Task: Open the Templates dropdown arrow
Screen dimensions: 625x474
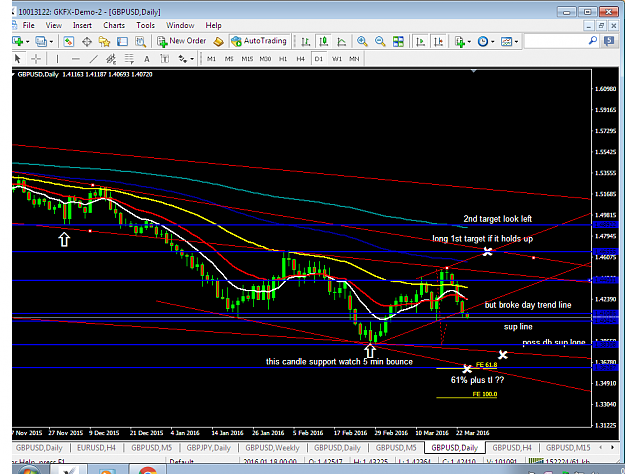Action: click(516, 41)
